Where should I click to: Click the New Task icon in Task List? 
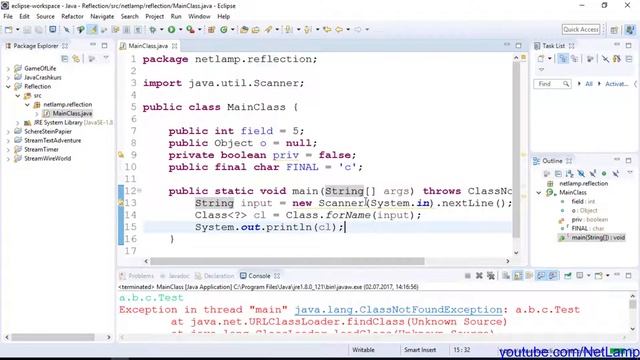coord(541,59)
